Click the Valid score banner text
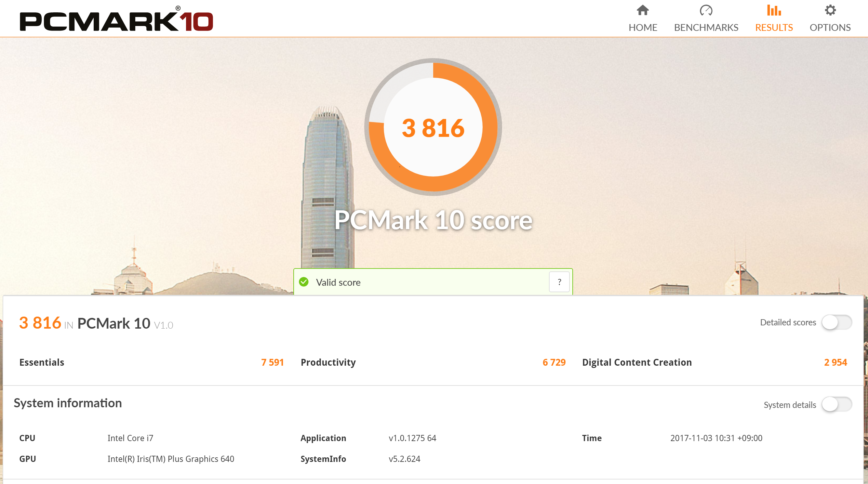This screenshot has width=868, height=484. [338, 282]
